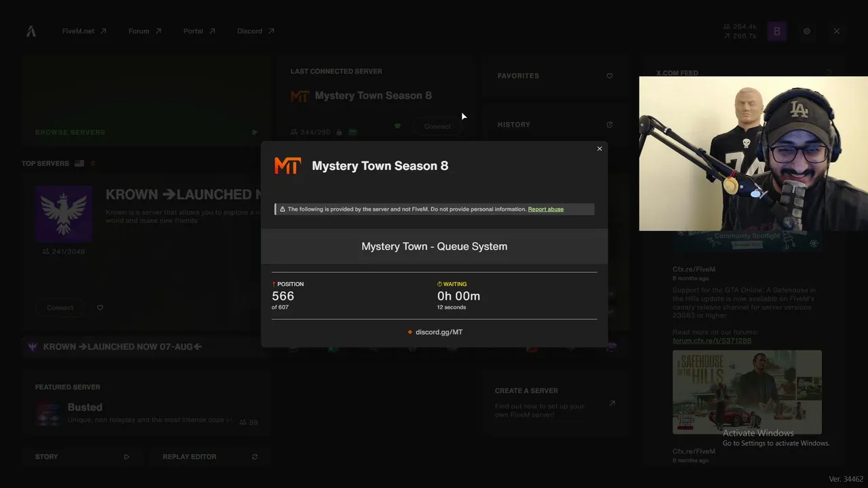Click the 264.4k players online count
This screenshot has height=488, width=868.
740,27
